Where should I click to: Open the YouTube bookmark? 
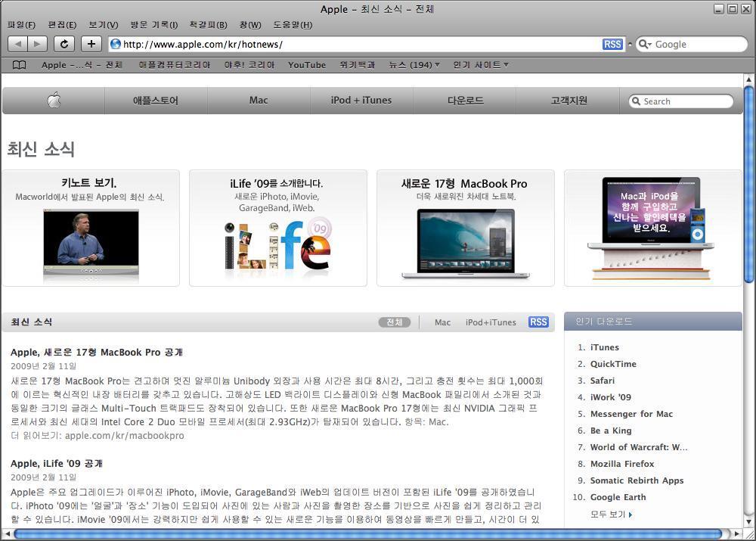click(x=307, y=64)
